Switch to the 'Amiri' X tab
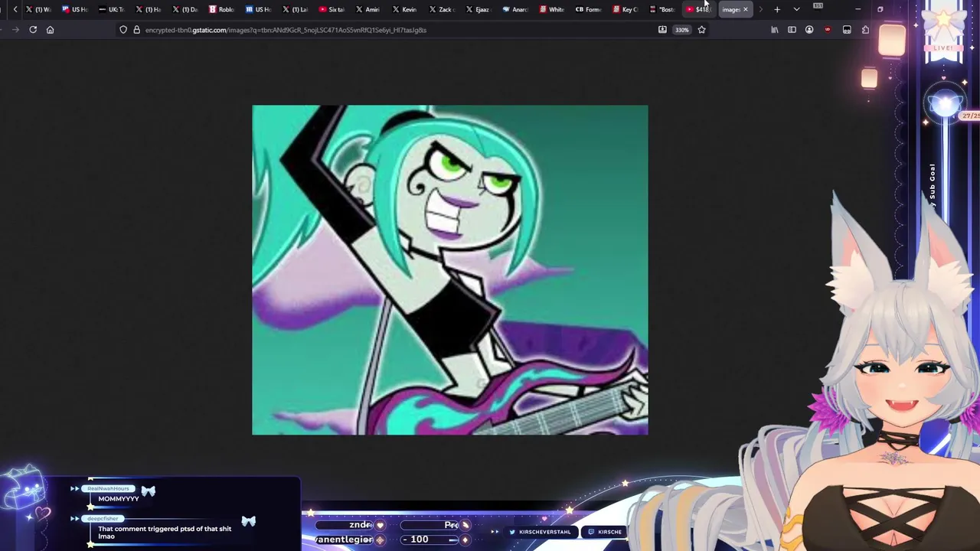 pos(369,9)
